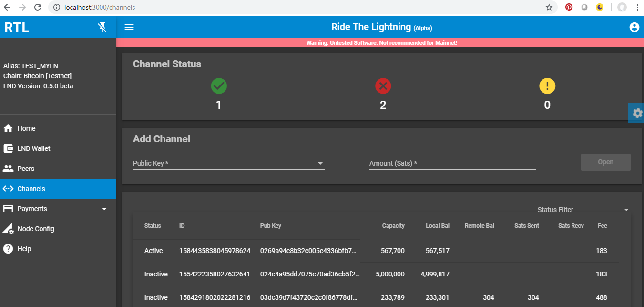
Task: Click the Help question mark icon
Action: tap(8, 249)
